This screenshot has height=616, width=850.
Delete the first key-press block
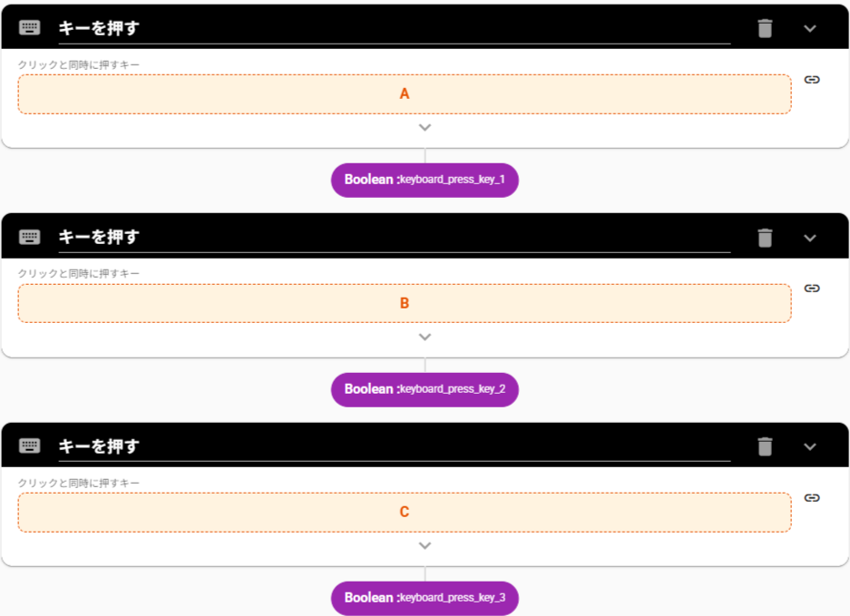click(765, 28)
